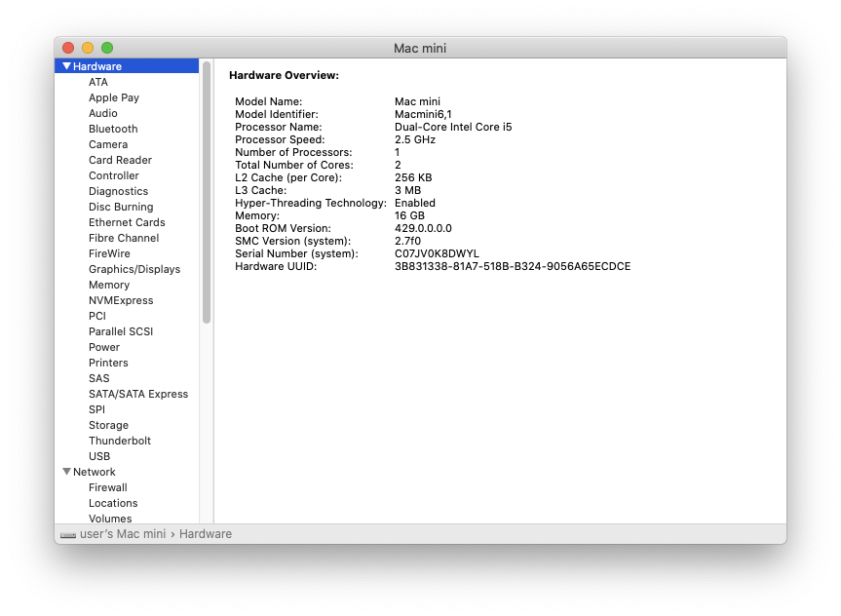
Task: Open the SPI section
Action: click(97, 409)
